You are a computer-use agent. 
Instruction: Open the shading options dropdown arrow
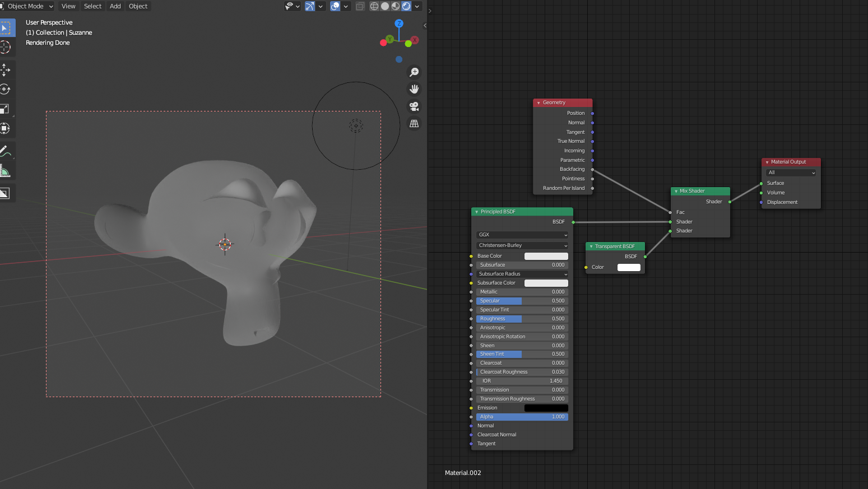point(417,6)
